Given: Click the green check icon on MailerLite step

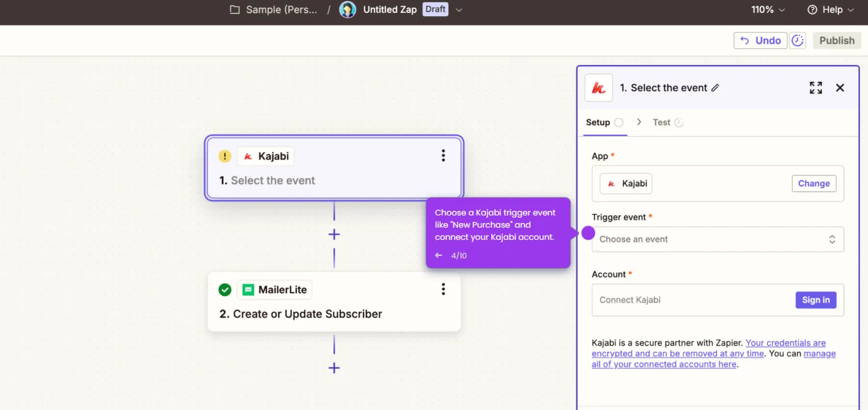Looking at the screenshot, I should (225, 290).
